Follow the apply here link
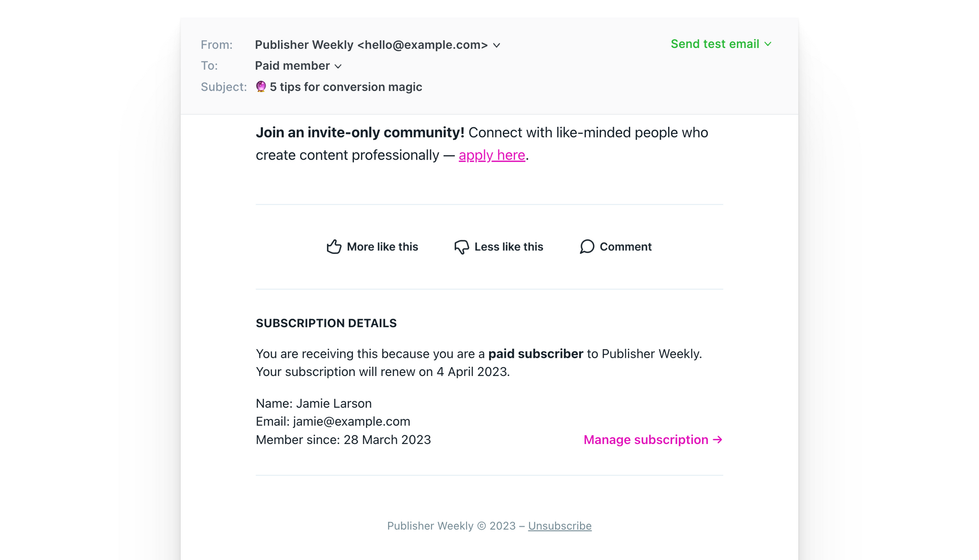 [x=491, y=155]
